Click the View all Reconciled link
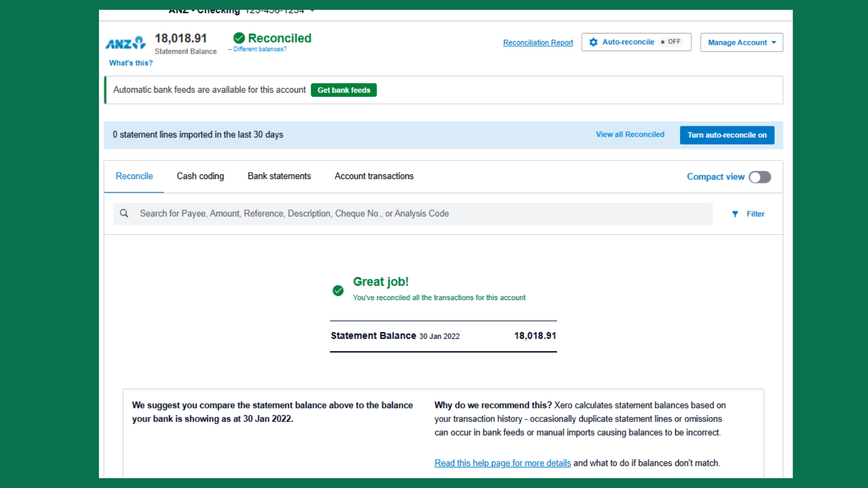 click(x=630, y=135)
